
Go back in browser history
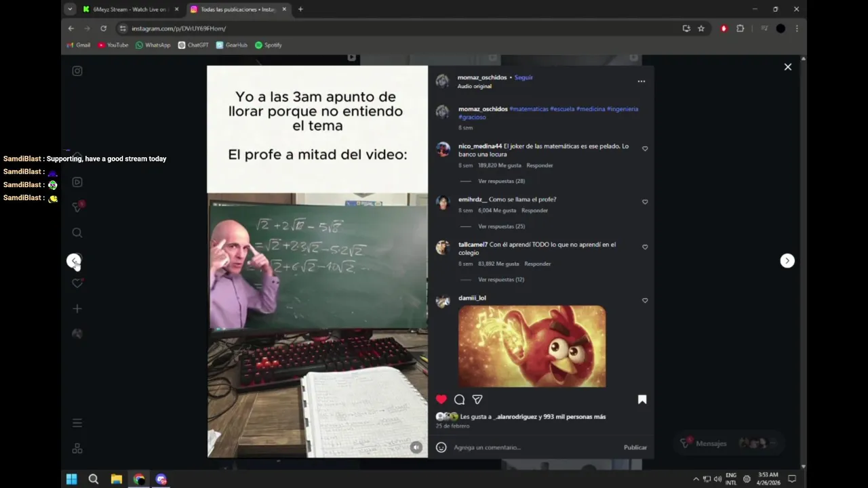pos(71,28)
